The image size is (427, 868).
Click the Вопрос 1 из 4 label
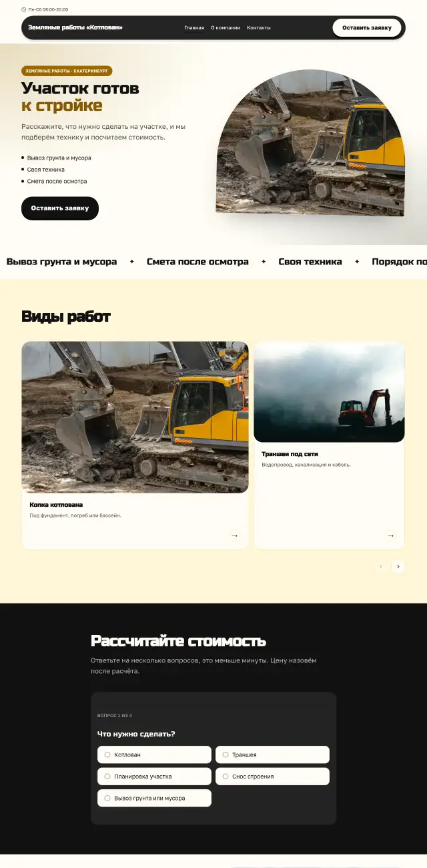coord(115,716)
